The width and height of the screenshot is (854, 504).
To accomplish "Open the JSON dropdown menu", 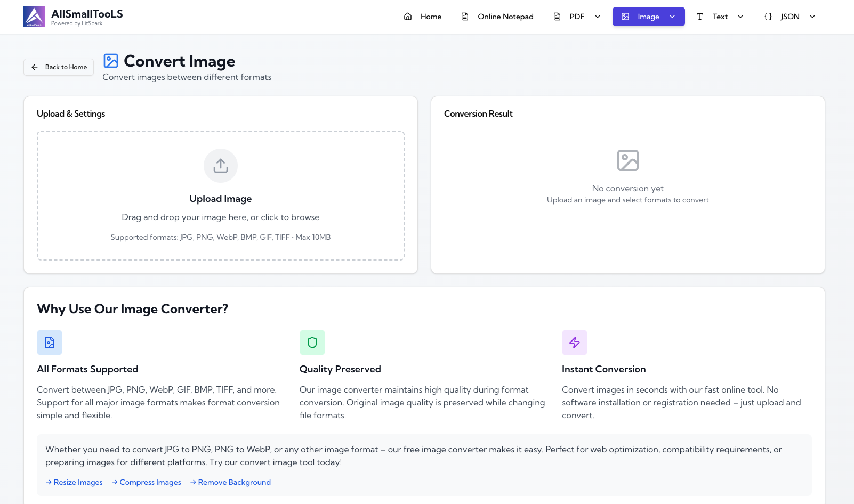I will tap(812, 17).
